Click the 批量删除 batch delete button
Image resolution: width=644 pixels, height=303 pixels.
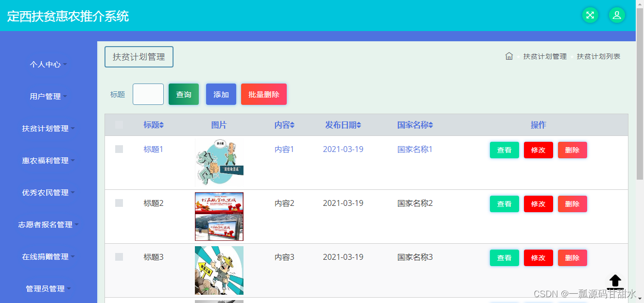(x=264, y=94)
